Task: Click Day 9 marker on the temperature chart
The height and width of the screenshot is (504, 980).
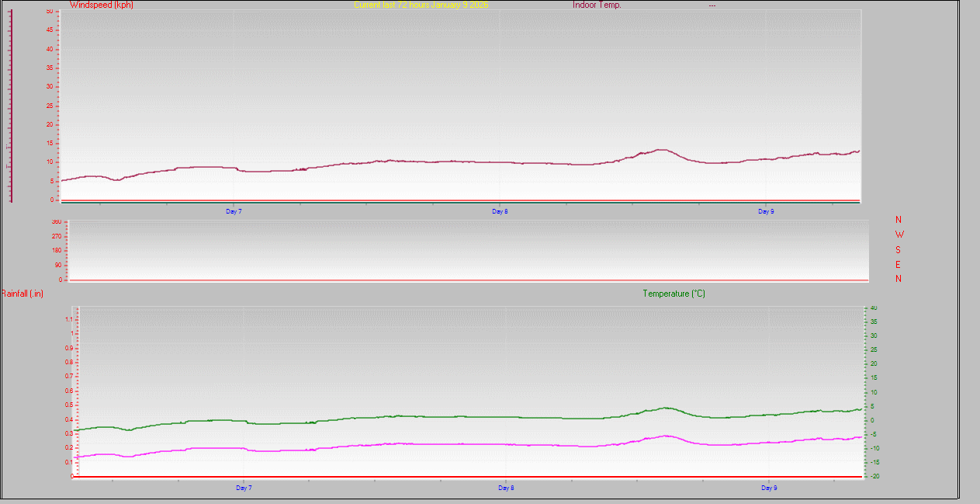Action: (x=768, y=488)
